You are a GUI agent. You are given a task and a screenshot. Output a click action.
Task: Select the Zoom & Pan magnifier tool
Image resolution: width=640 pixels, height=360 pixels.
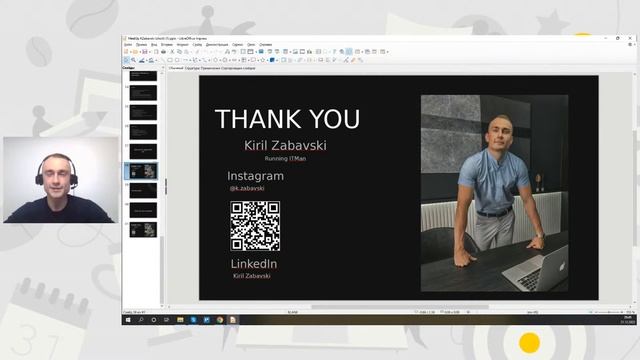click(x=133, y=60)
